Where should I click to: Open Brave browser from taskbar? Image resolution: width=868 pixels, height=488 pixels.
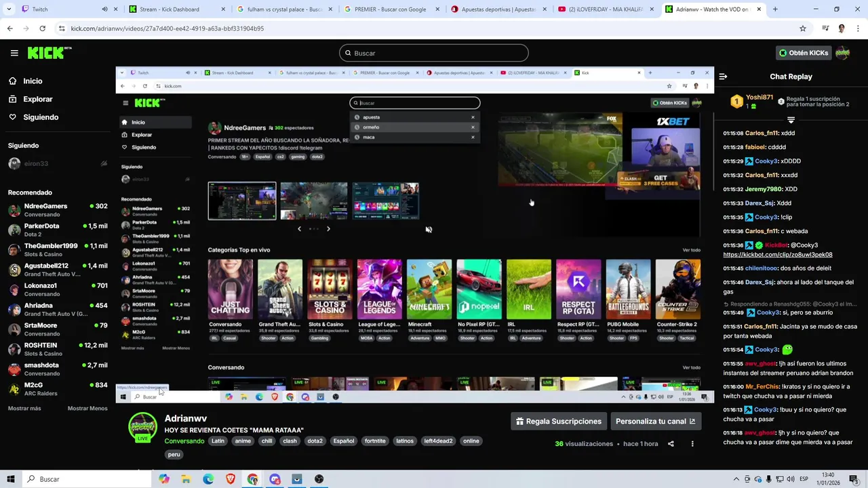(231, 479)
